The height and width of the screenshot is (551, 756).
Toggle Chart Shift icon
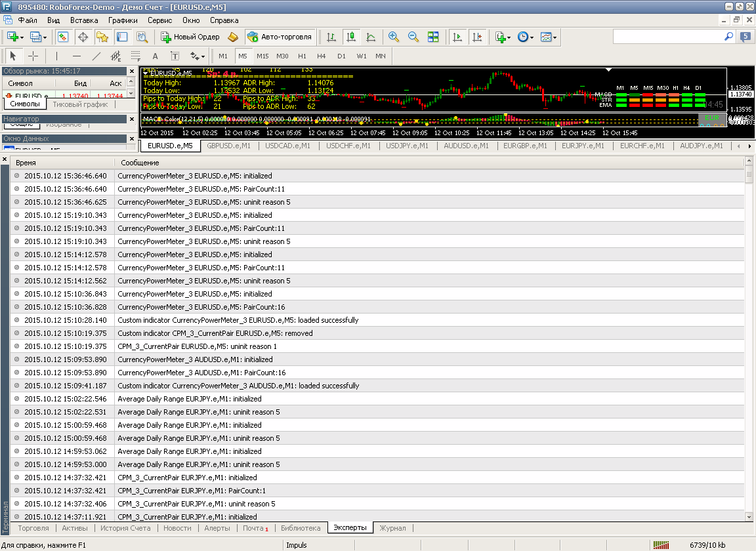477,37
